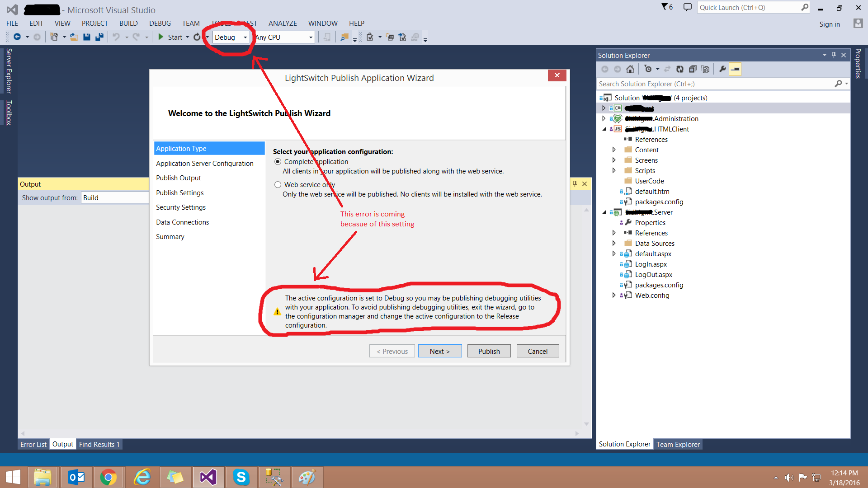Click the Navigate Backward toolbar icon
The height and width of the screenshot is (488, 868).
coord(17,37)
